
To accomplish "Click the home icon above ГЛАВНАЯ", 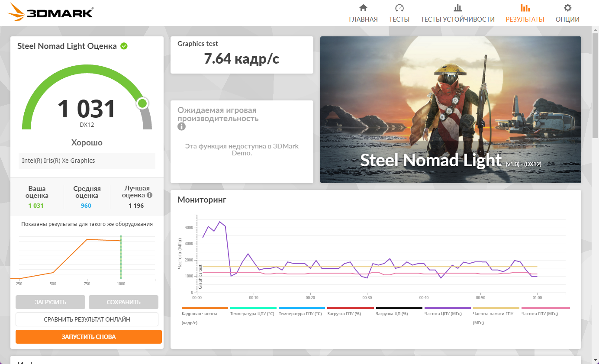I will (364, 8).
